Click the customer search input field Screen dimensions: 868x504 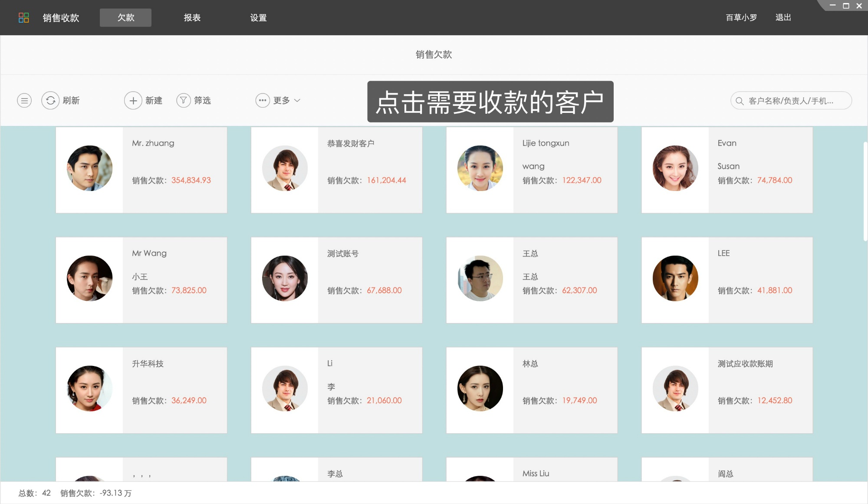[x=794, y=100]
